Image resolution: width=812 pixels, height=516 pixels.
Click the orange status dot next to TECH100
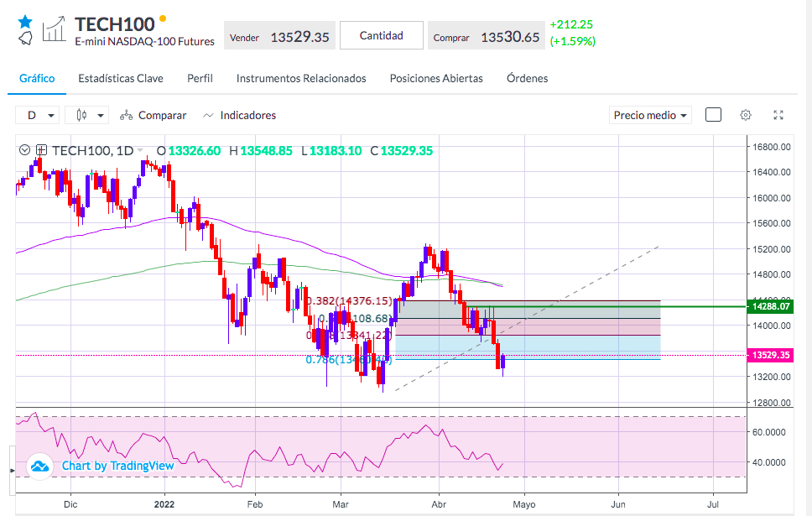163,18
